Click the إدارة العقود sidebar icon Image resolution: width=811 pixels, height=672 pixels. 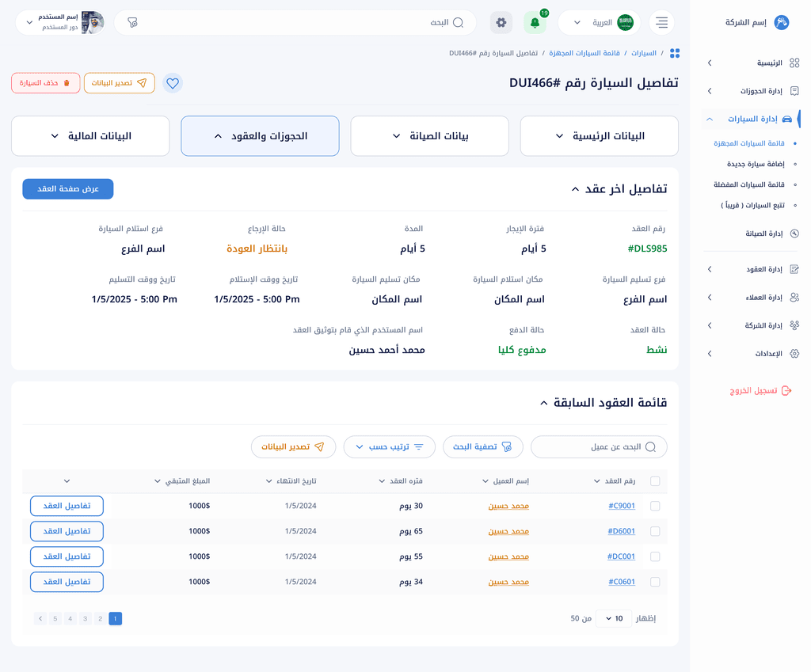tap(794, 269)
